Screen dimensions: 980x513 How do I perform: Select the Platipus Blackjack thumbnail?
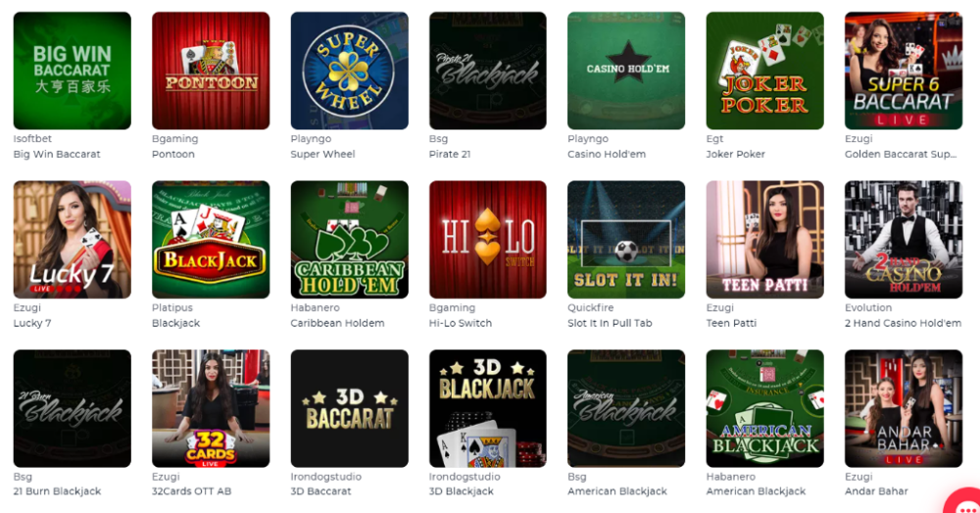click(211, 239)
